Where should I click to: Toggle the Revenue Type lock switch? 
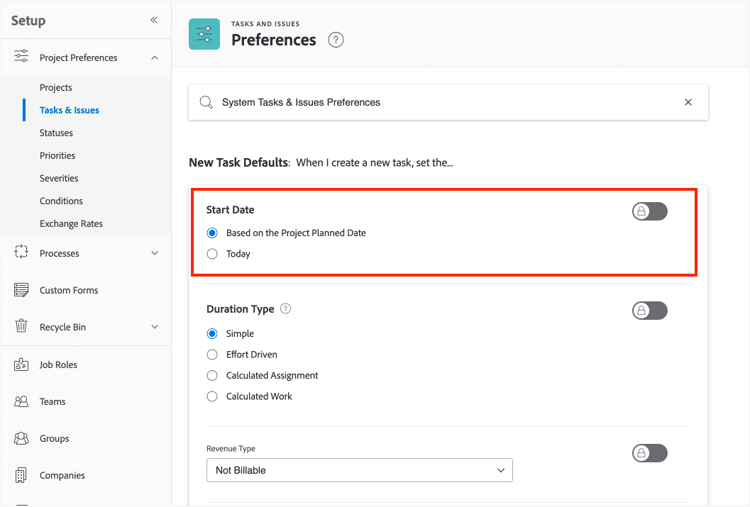click(x=649, y=453)
